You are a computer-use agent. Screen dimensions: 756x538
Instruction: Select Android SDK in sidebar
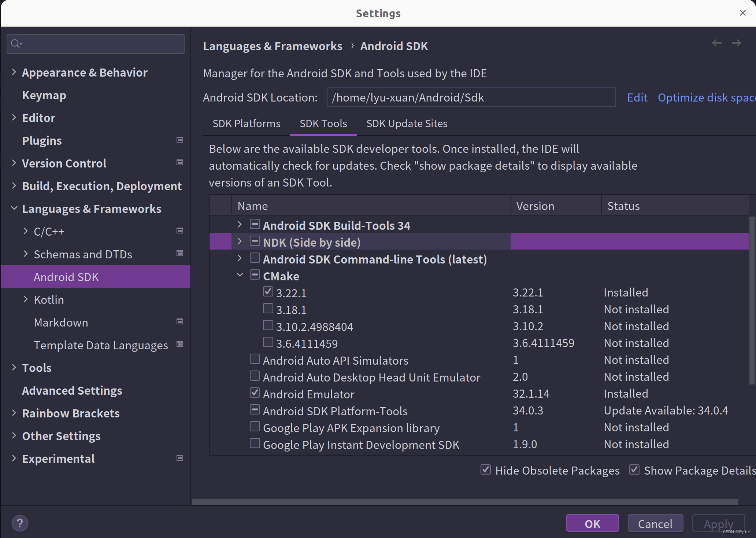pos(96,277)
